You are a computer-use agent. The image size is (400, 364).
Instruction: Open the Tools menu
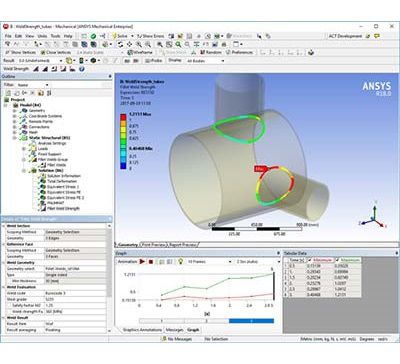pyautogui.click(x=55, y=36)
